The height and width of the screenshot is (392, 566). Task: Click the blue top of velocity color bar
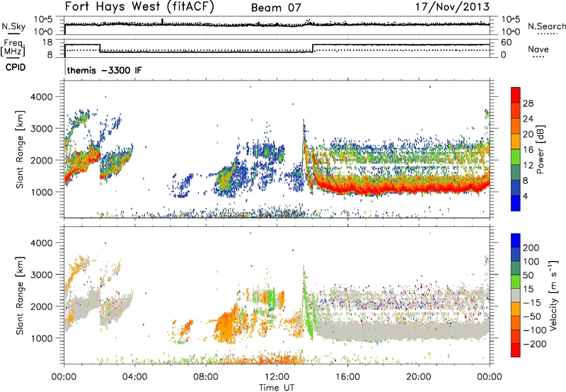tap(516, 241)
